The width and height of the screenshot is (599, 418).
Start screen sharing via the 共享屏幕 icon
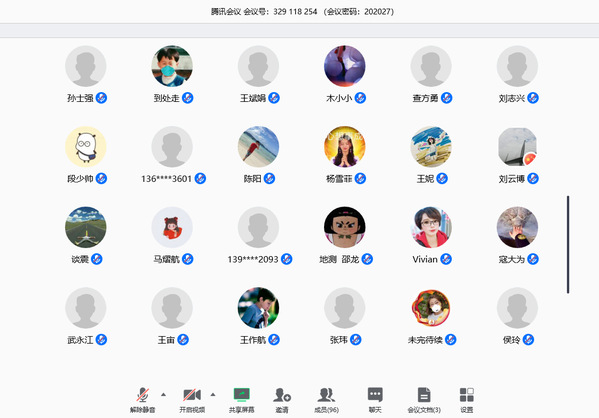coord(241,395)
